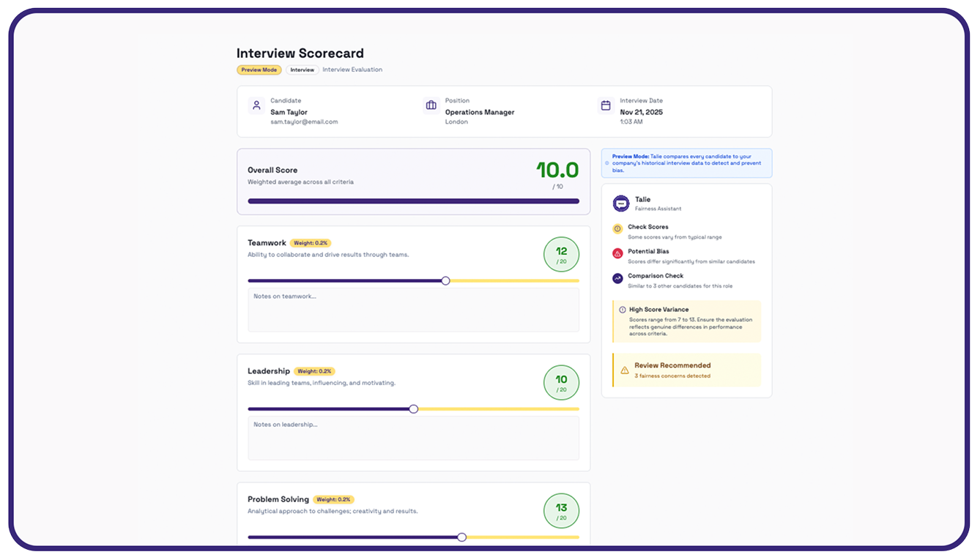Click the Teamwork Weight 0.2% badge
This screenshot has width=980, height=560.
pos(311,243)
